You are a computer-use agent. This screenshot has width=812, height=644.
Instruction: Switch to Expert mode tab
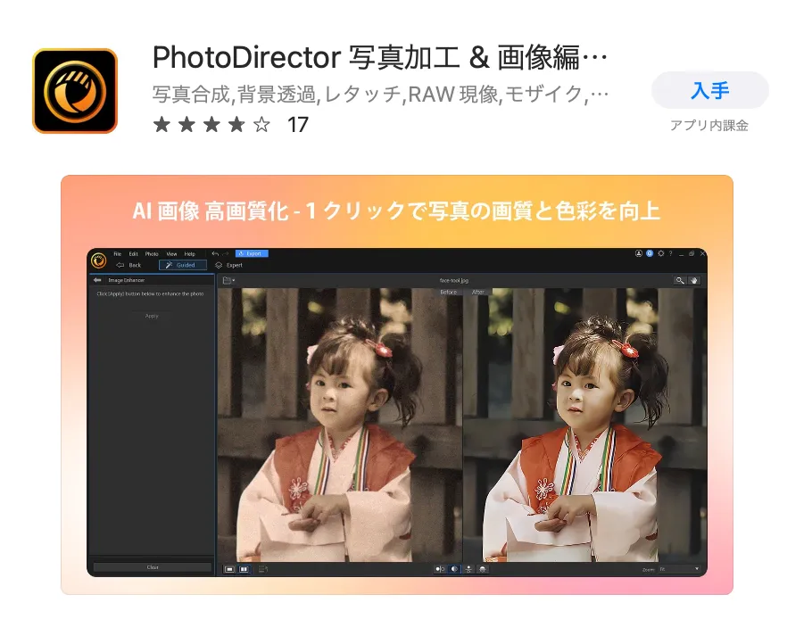(x=229, y=265)
